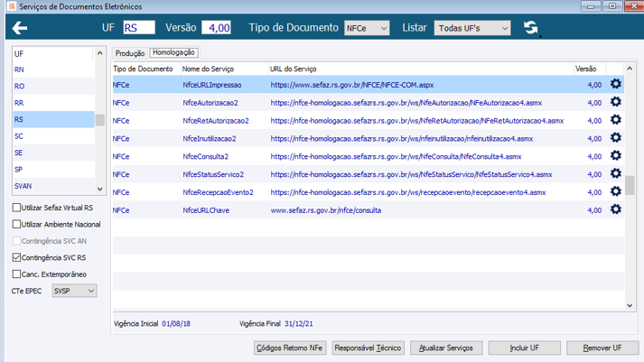Click the Versão input field

pyautogui.click(x=216, y=27)
